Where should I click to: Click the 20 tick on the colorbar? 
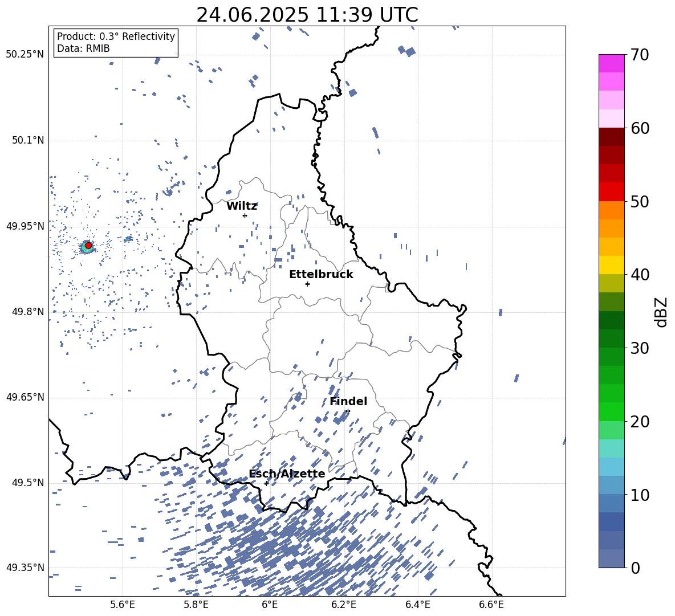640,421
